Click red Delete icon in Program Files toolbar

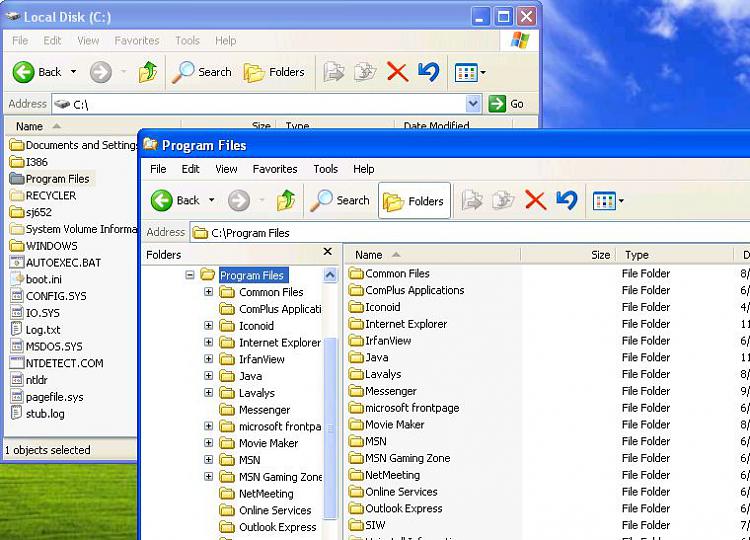coord(535,200)
